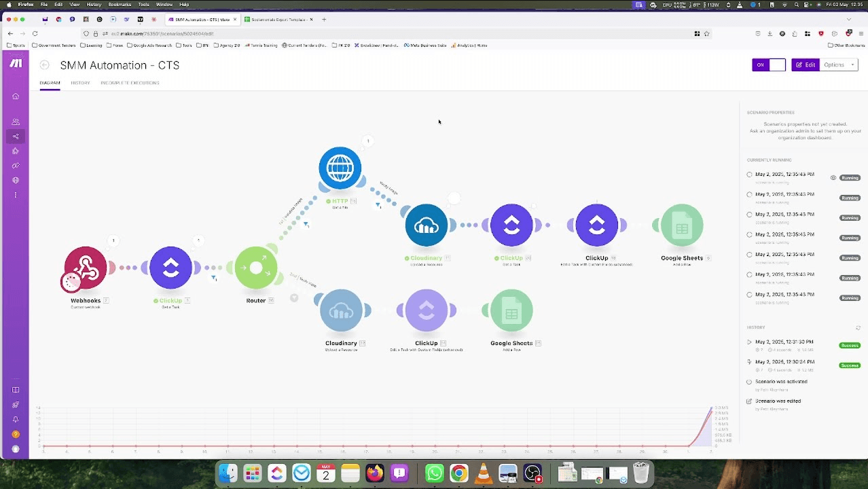Open the home icon in left sidebar

[16, 96]
